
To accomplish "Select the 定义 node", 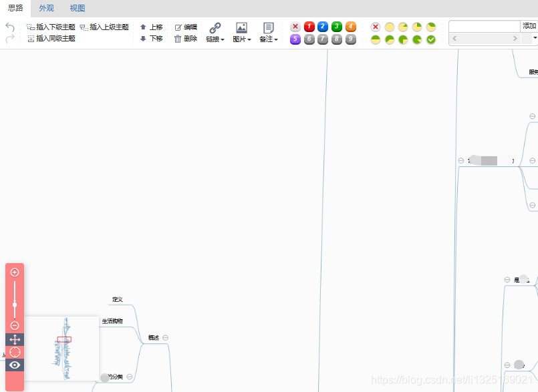I will coord(118,299).
